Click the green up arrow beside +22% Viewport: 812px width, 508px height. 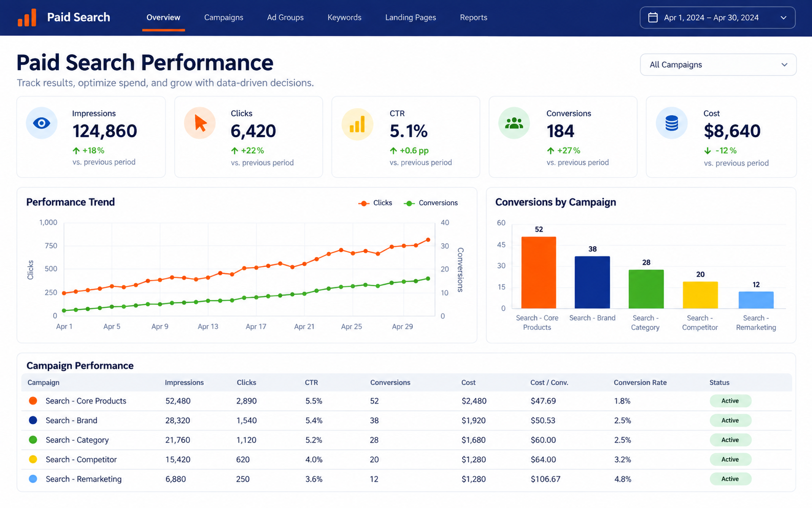coord(234,151)
